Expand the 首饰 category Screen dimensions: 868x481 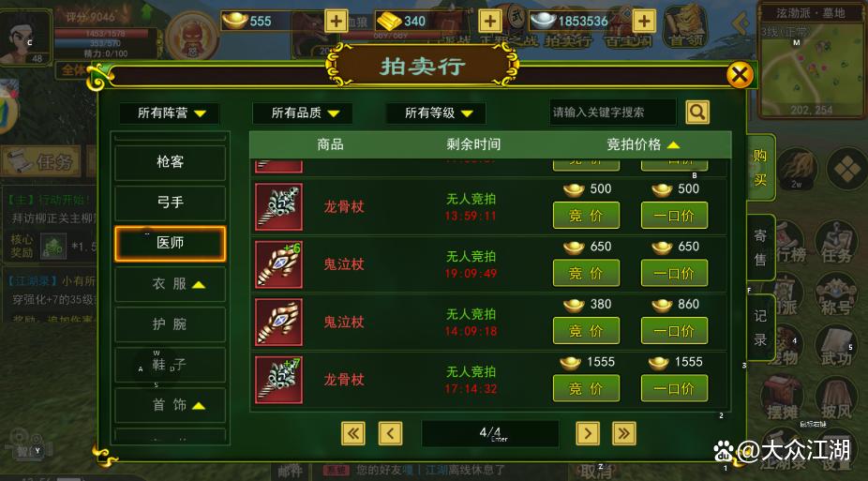pyautogui.click(x=171, y=405)
